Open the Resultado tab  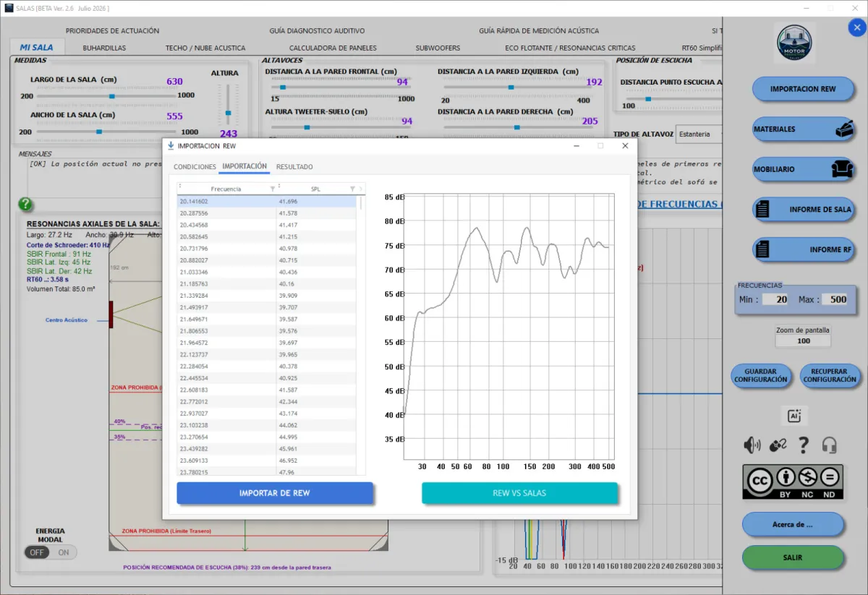294,167
